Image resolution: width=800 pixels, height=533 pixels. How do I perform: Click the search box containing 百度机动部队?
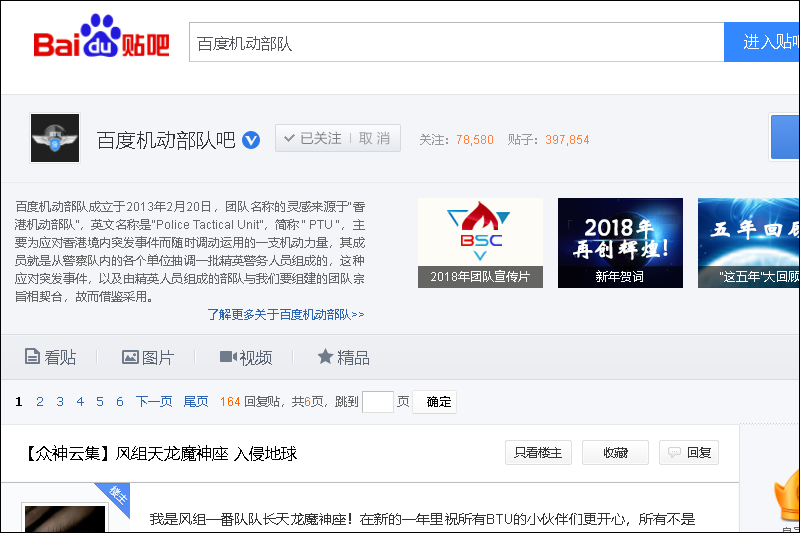pos(456,42)
